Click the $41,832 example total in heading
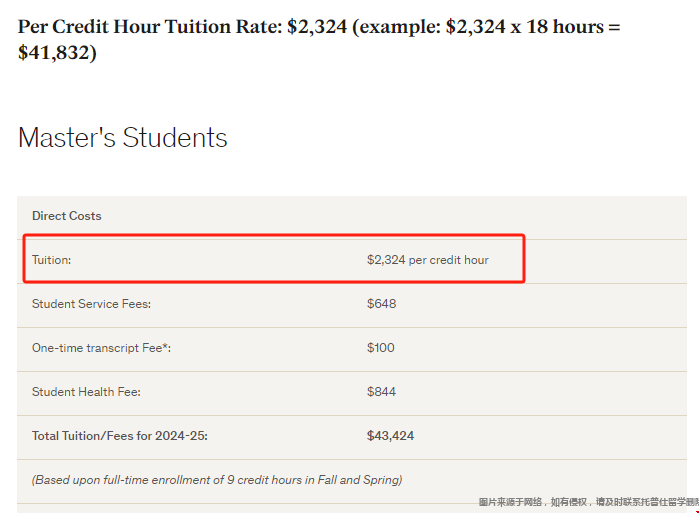 click(x=57, y=53)
